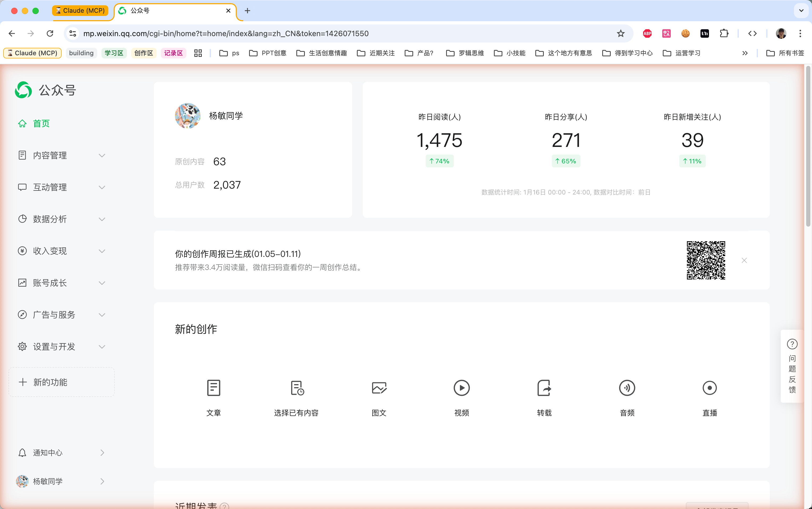812x509 pixels.
Task: Go to 首页 in the sidebar
Action: coord(41,124)
